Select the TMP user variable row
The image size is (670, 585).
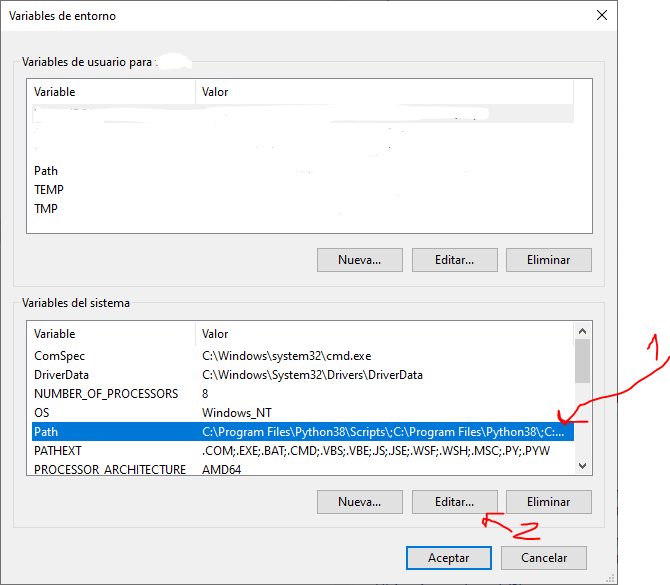point(46,209)
